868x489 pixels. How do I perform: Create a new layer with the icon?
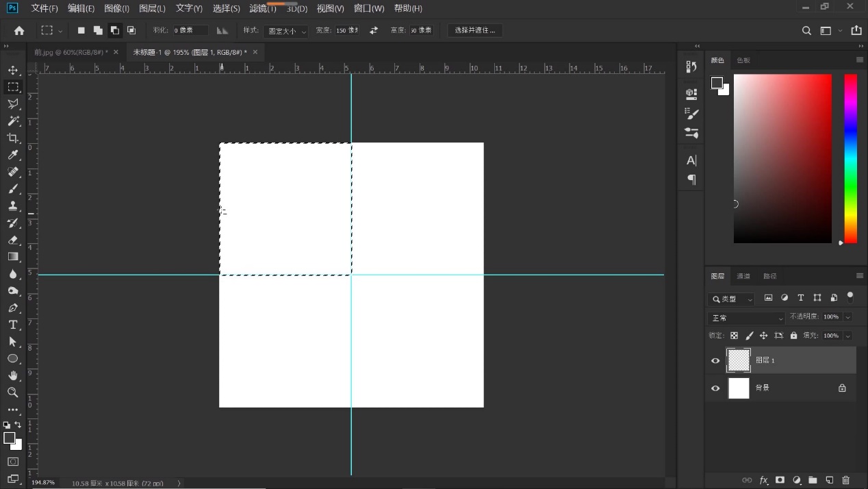point(829,480)
